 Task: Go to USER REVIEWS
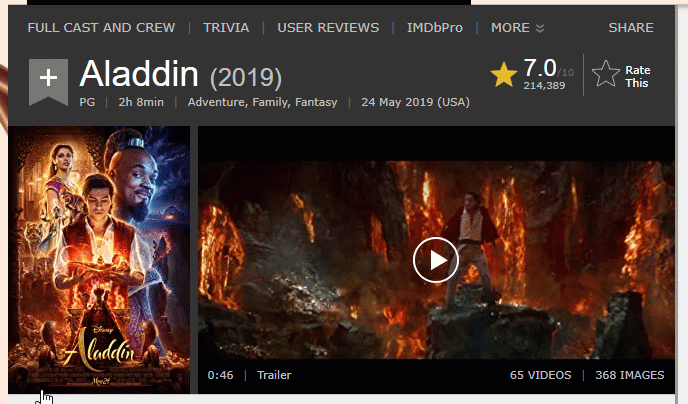click(328, 28)
